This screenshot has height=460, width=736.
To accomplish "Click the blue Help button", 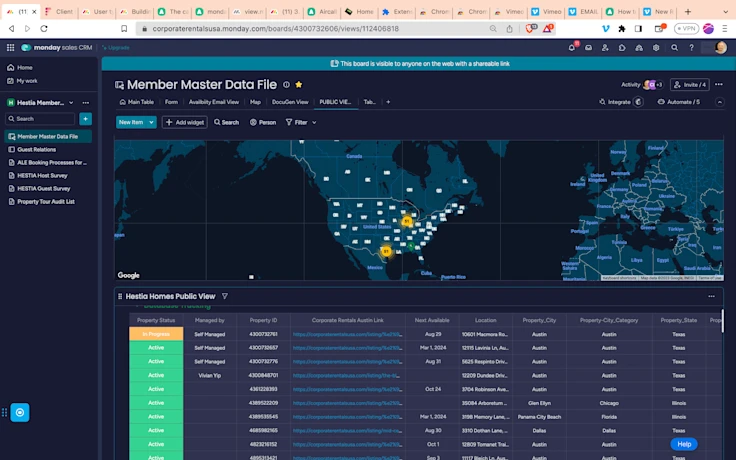I will pos(684,444).
